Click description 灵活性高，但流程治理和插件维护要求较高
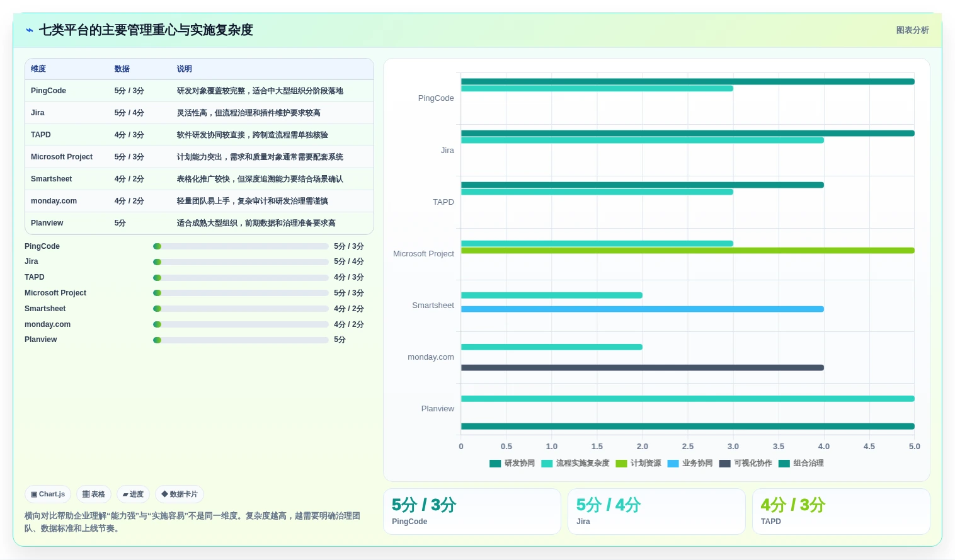 point(249,113)
